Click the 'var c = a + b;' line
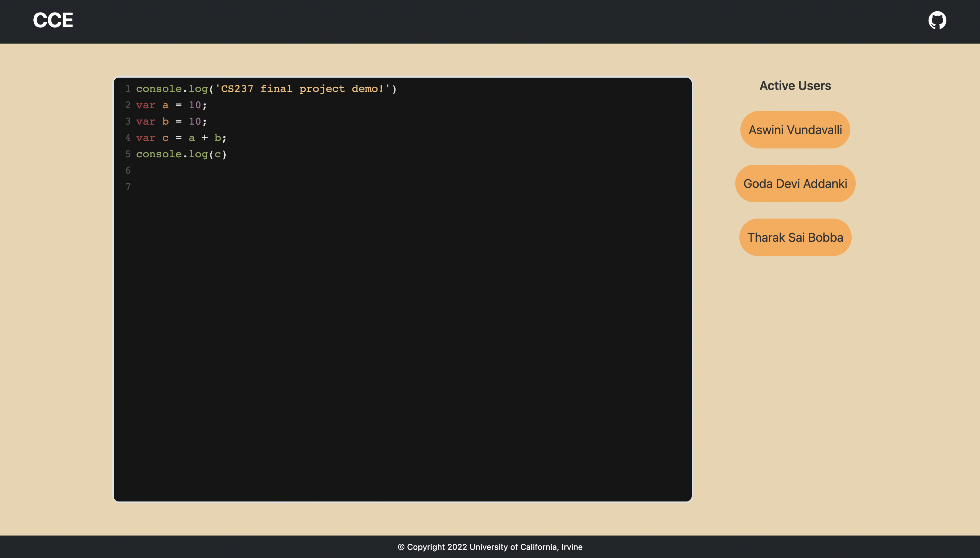Screen dimensions: 980x558 click(181, 138)
